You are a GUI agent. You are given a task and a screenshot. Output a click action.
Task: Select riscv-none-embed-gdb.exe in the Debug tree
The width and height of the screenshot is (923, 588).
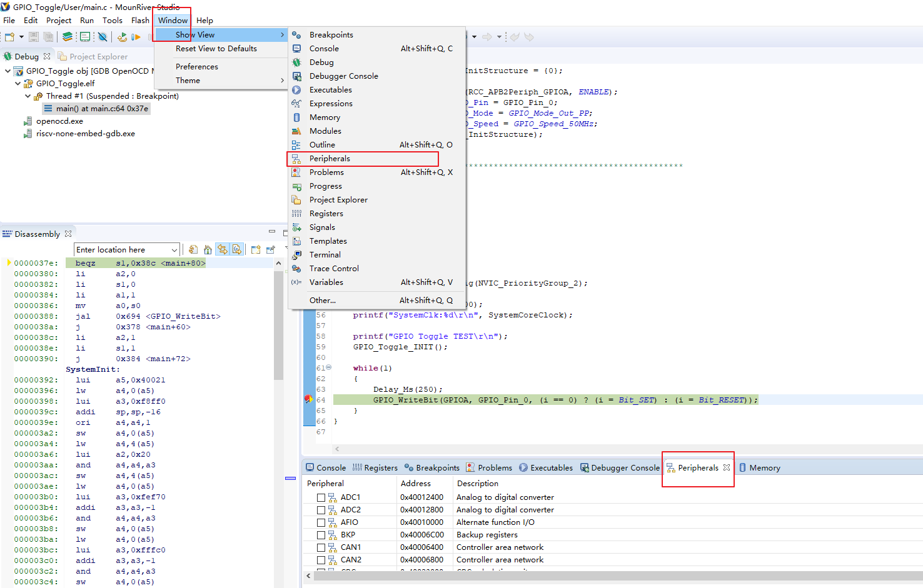pyautogui.click(x=79, y=133)
